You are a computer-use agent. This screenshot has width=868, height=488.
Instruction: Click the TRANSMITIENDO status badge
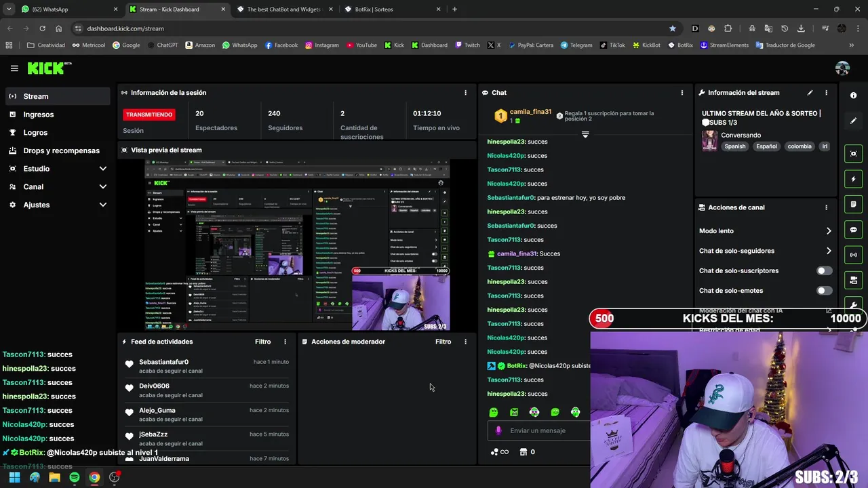pyautogui.click(x=149, y=115)
